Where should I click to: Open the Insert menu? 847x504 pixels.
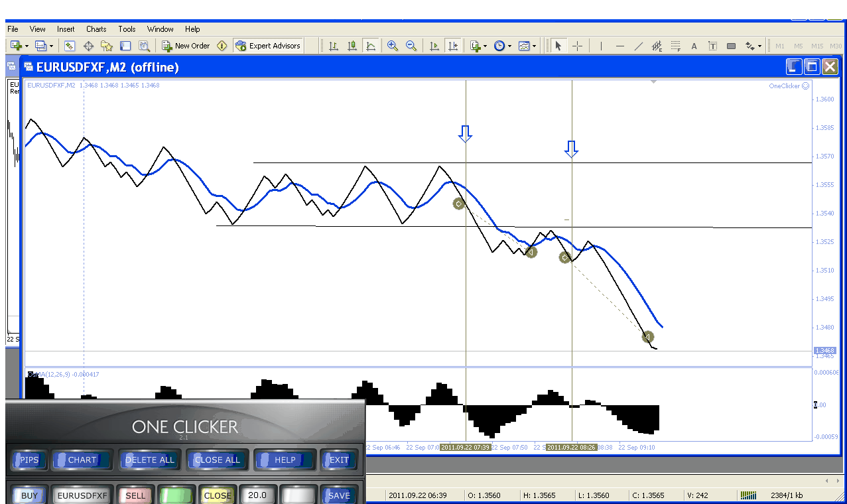click(x=66, y=29)
